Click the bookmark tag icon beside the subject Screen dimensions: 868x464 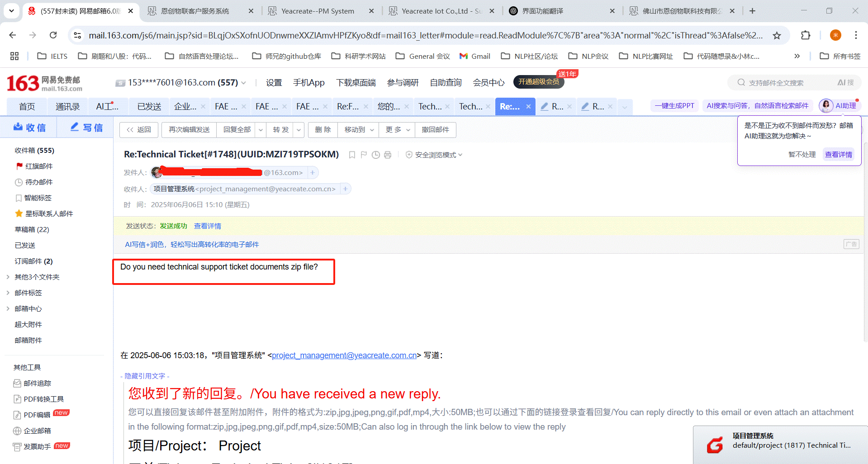[352, 155]
